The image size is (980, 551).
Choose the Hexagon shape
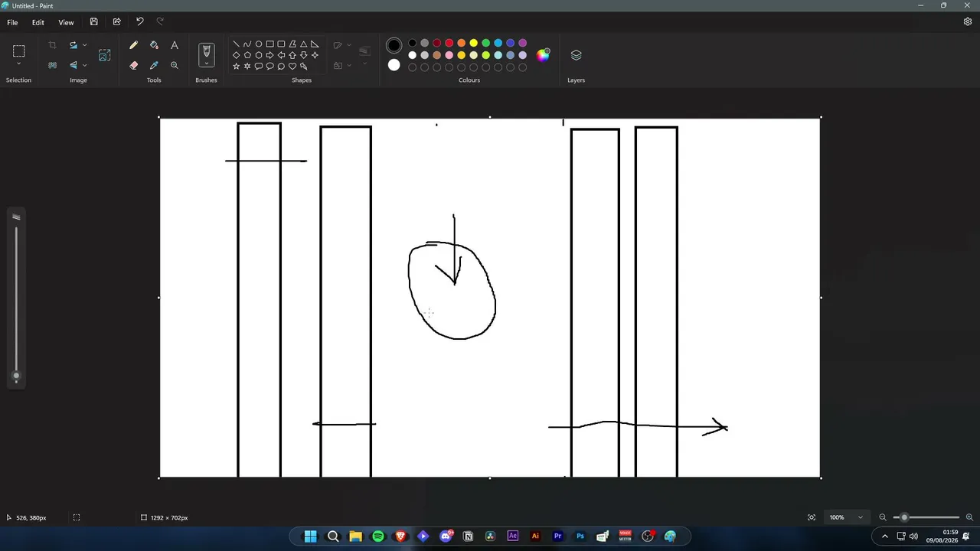click(x=259, y=55)
